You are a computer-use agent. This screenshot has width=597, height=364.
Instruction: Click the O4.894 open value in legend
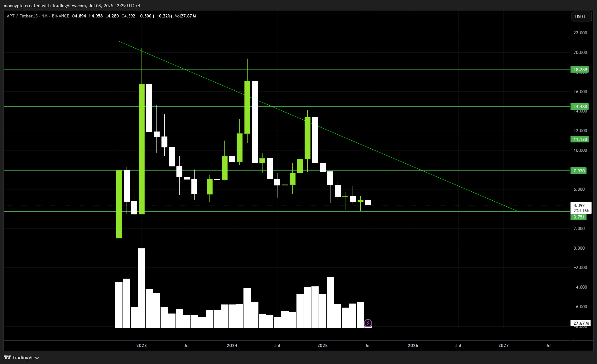[x=79, y=16]
